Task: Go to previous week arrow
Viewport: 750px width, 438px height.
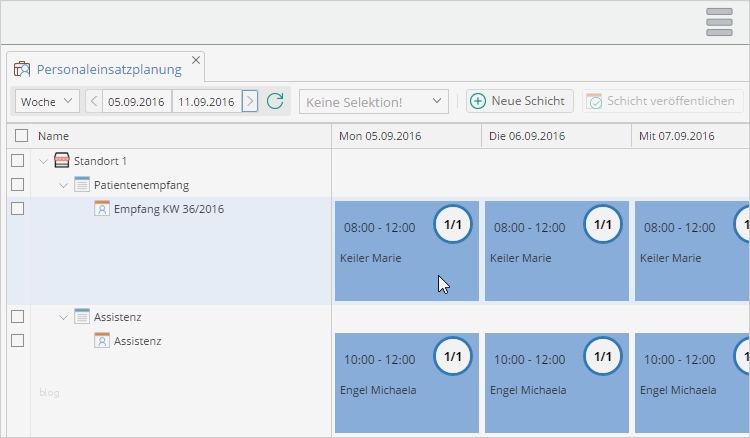Action: pyautogui.click(x=94, y=101)
